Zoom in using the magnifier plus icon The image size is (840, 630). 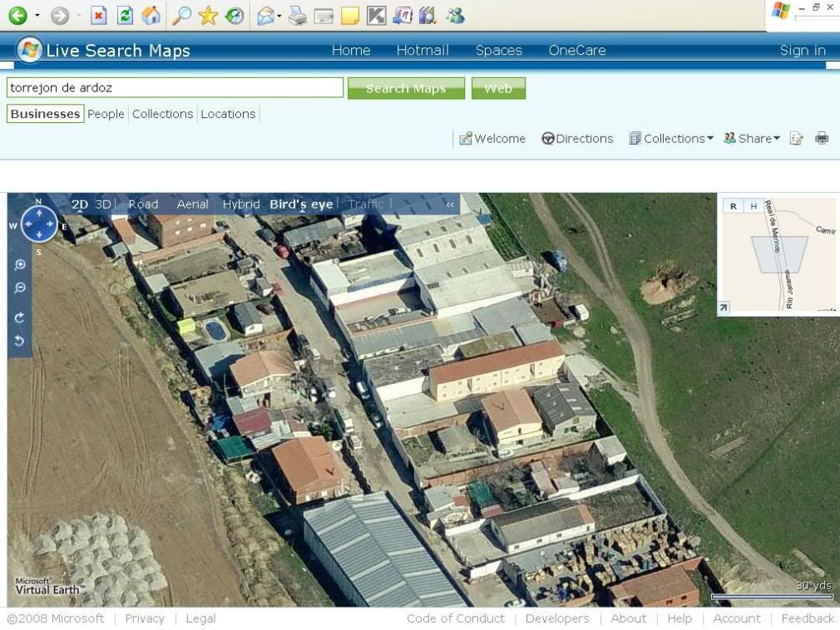20,265
